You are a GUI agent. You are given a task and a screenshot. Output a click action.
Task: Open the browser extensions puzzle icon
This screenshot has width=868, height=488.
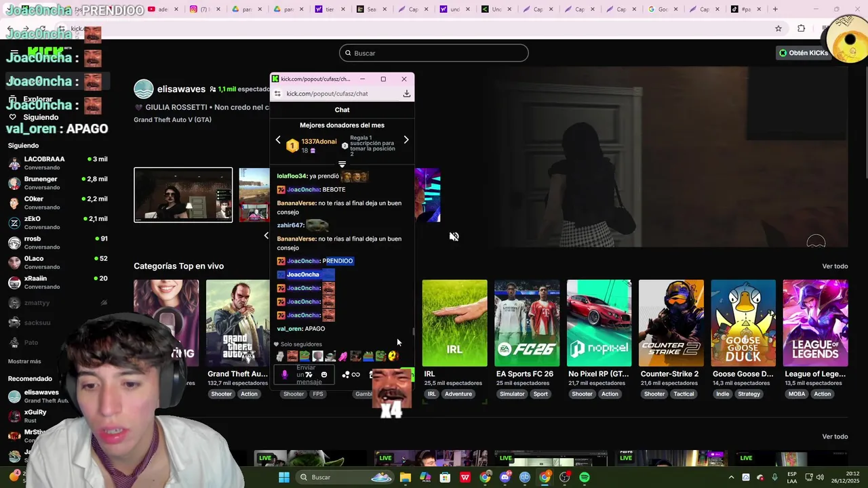[802, 28]
